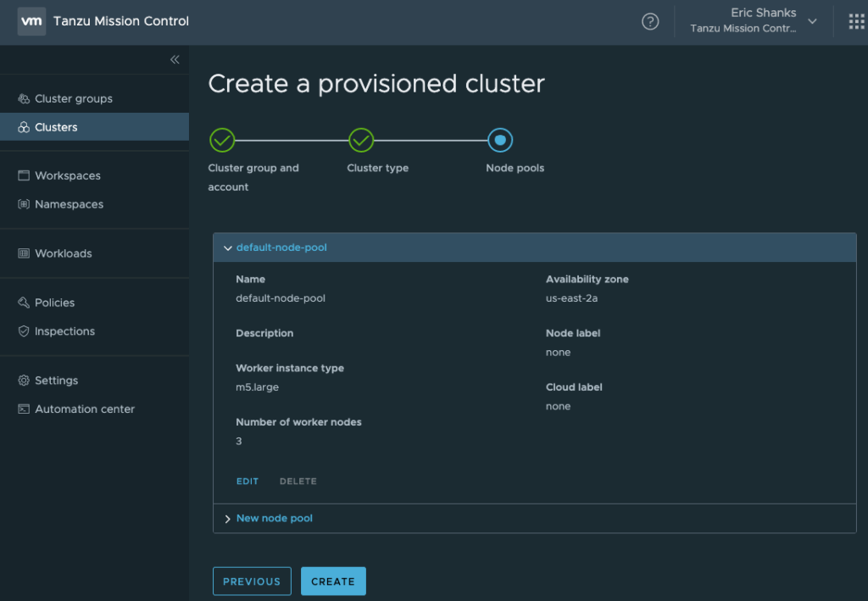Click the Cluster type step checkmark
The width and height of the screenshot is (868, 601).
[361, 140]
